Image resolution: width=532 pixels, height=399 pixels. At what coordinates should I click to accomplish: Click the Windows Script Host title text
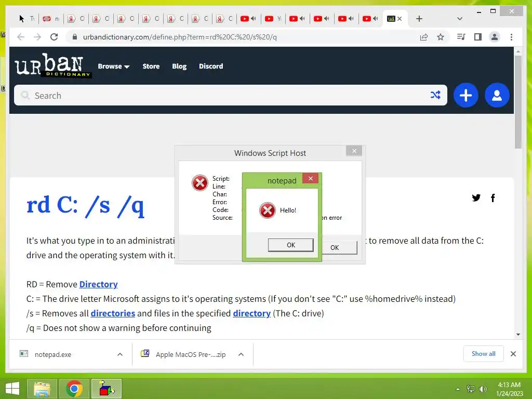[270, 153]
